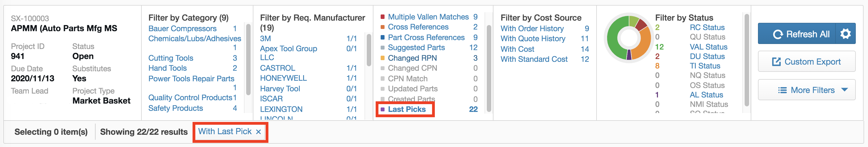The image size is (868, 147).
Task: Filter by With Standard Cost
Action: [x=534, y=59]
